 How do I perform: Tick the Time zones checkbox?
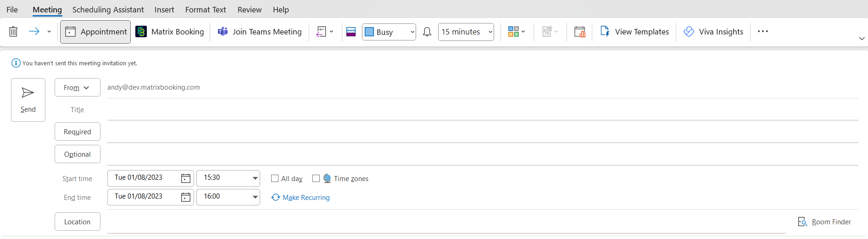[316, 178]
